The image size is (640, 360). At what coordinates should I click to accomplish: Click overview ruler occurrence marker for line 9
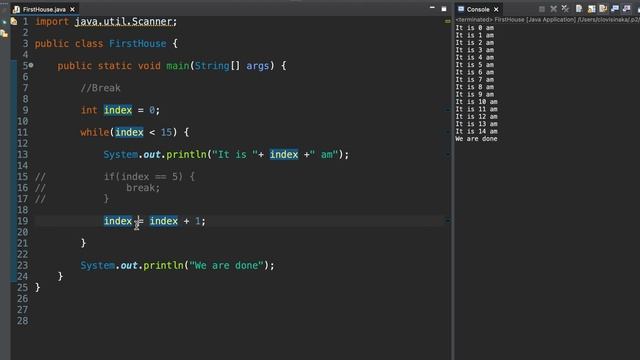(448, 110)
